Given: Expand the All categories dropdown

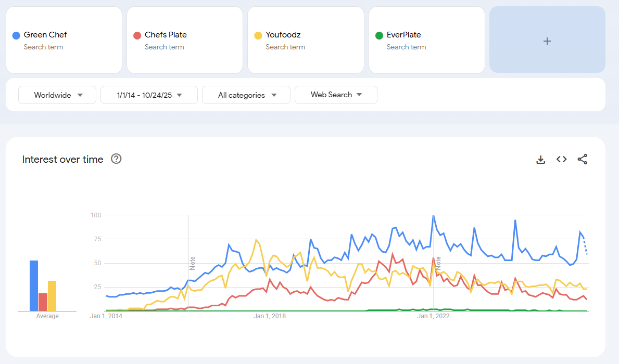Looking at the screenshot, I should [246, 95].
